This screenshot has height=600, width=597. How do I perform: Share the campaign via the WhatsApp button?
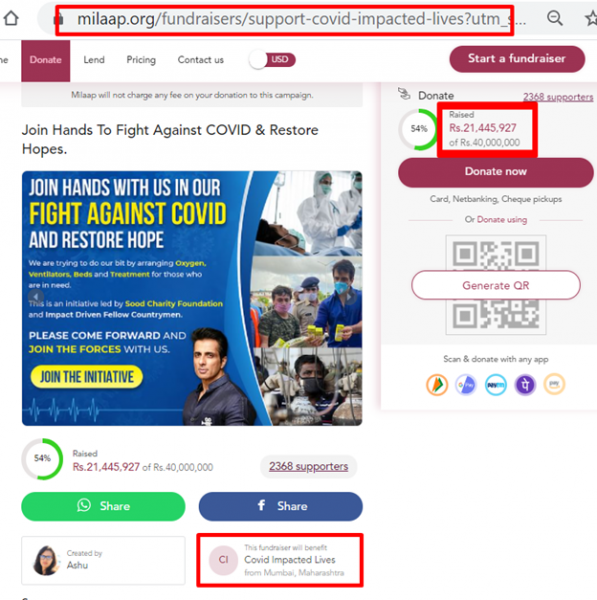coord(103,506)
